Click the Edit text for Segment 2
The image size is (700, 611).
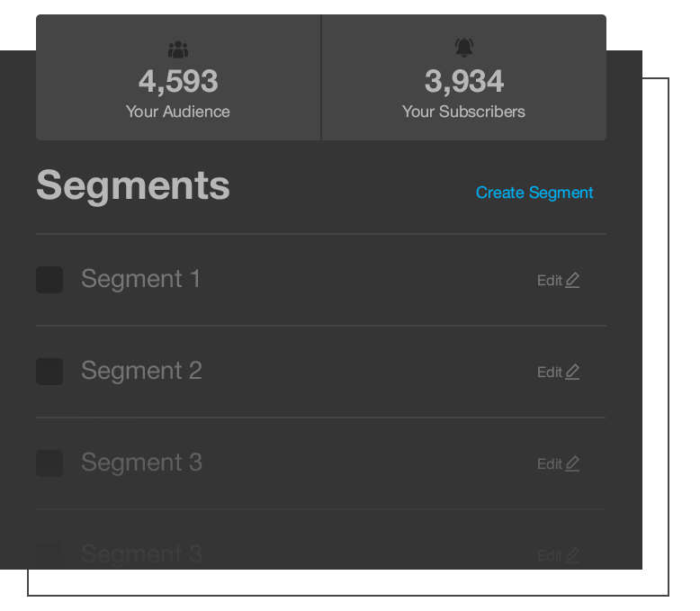(x=550, y=372)
